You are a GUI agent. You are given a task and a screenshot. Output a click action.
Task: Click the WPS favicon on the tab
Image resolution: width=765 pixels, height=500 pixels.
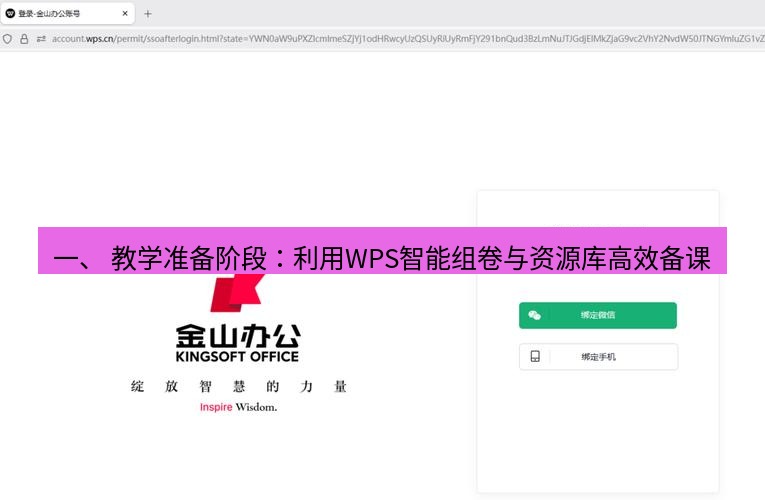point(10,14)
